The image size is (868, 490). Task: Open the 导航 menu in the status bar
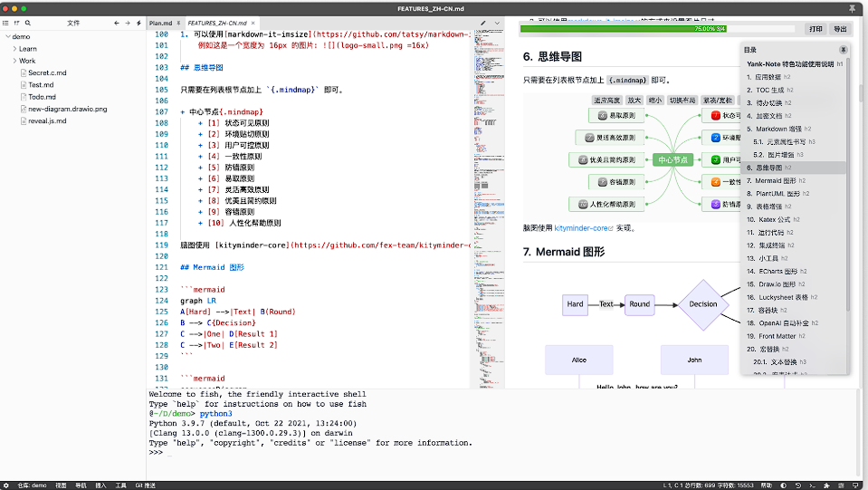point(81,485)
